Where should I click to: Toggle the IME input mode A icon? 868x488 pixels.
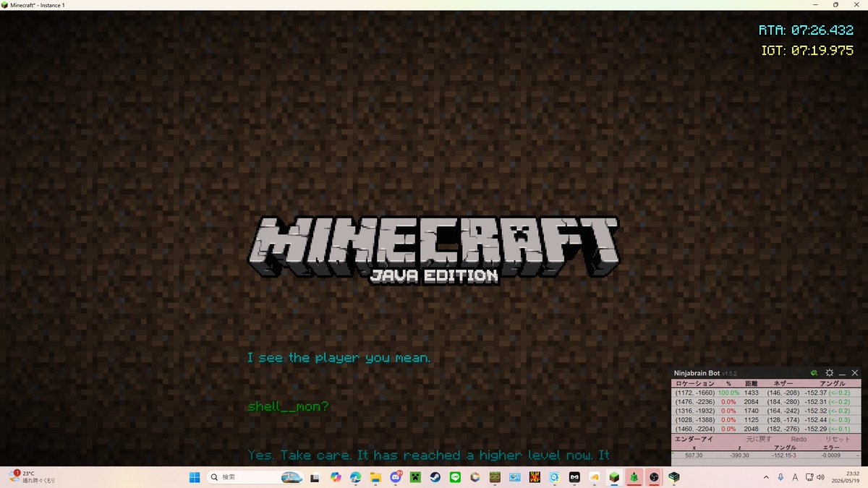(x=796, y=477)
